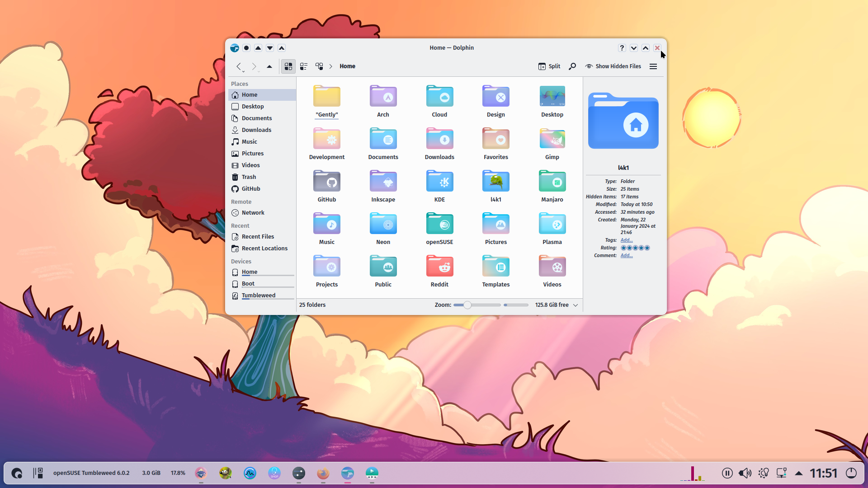Open the Neon folder
Screen dimensions: 868x488
point(383,229)
